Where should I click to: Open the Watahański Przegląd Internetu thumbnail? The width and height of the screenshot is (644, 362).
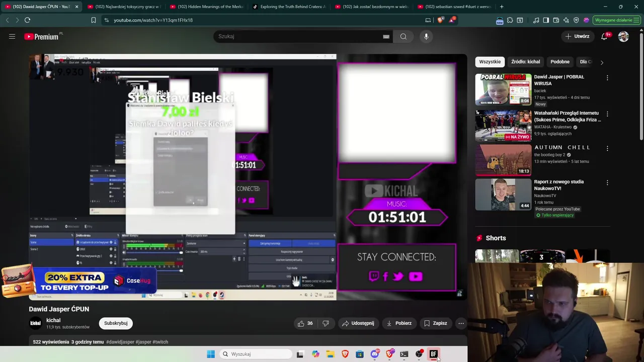coord(503,125)
